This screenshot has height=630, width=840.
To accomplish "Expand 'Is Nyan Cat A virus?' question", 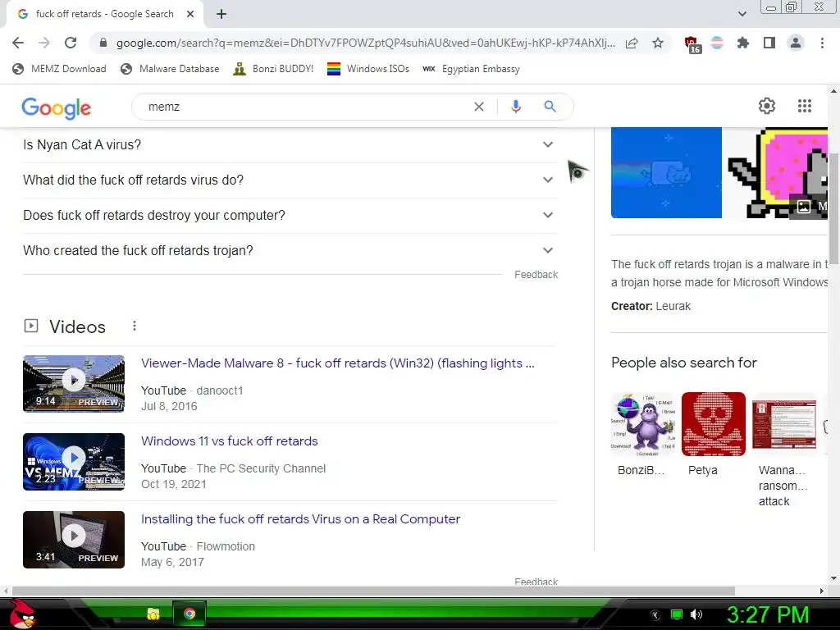I will (x=290, y=144).
